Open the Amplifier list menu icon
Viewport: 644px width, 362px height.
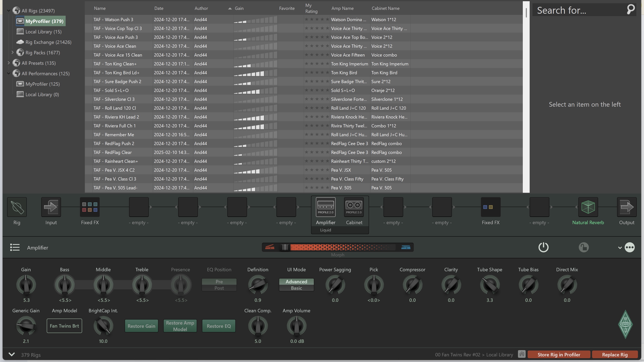[x=15, y=247]
